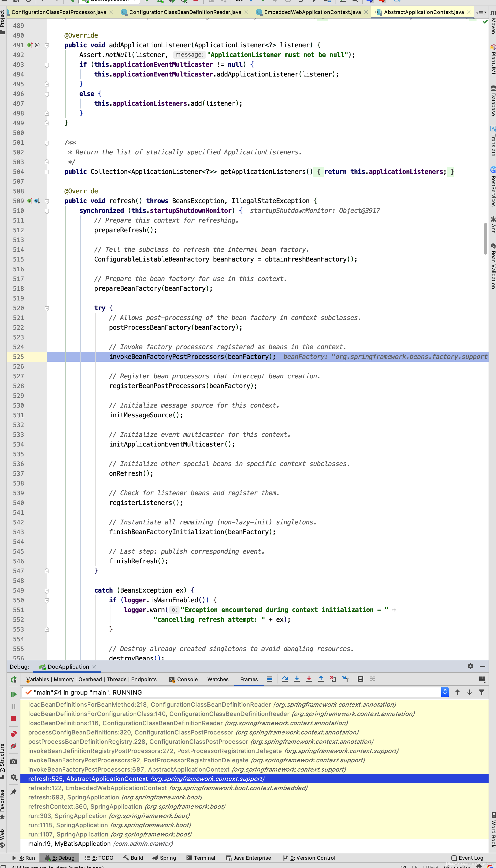Image resolution: width=496 pixels, height=868 pixels.
Task: Open ConfigurationClassPostProcessor.java editor tab
Action: [59, 12]
